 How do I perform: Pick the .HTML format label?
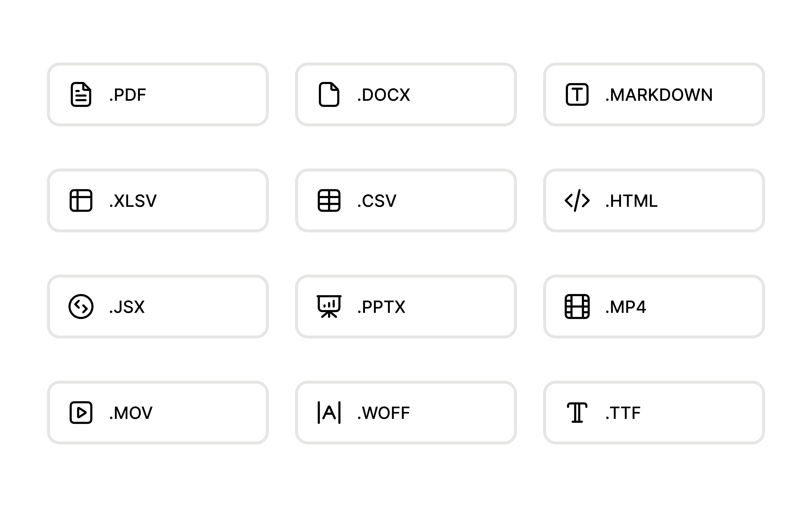(x=631, y=201)
